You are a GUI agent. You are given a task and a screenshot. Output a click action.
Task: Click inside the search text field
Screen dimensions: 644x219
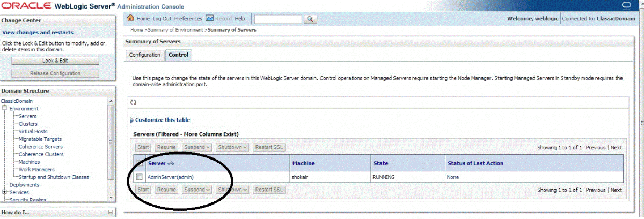tap(278, 19)
